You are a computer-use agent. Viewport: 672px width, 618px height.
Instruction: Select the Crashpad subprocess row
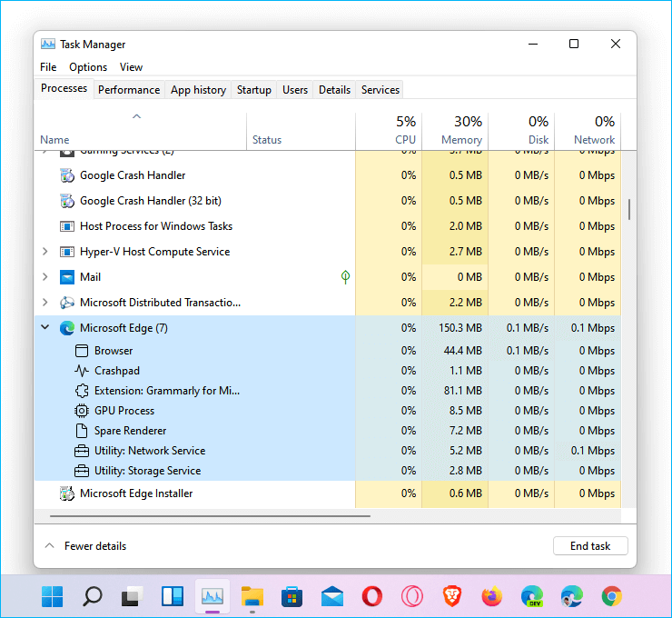(x=328, y=371)
